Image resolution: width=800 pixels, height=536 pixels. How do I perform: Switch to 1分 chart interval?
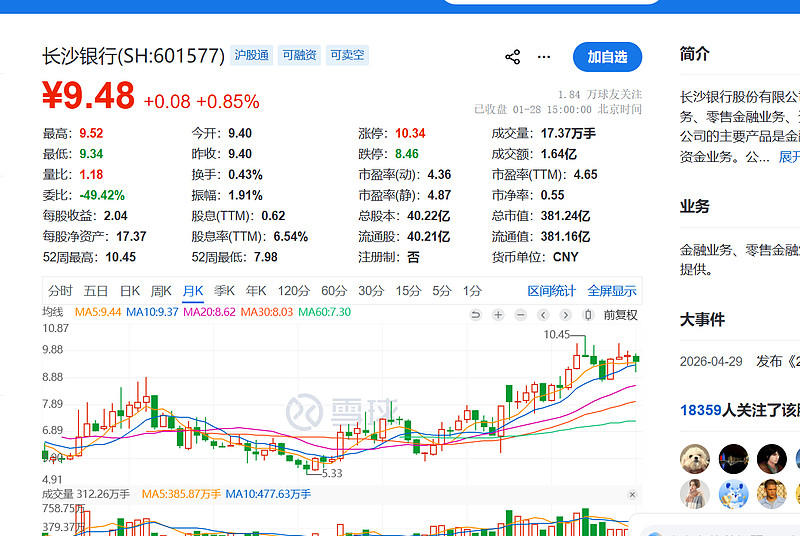472,291
